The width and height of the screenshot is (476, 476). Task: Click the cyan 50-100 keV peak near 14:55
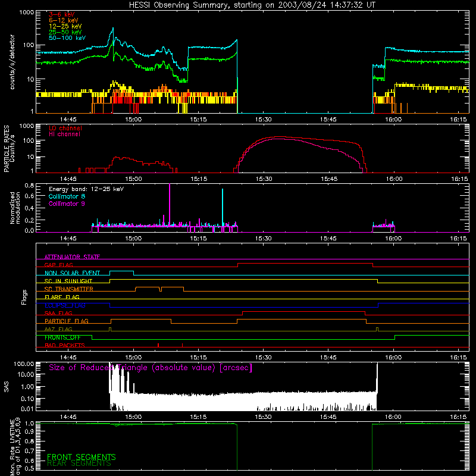(113, 29)
